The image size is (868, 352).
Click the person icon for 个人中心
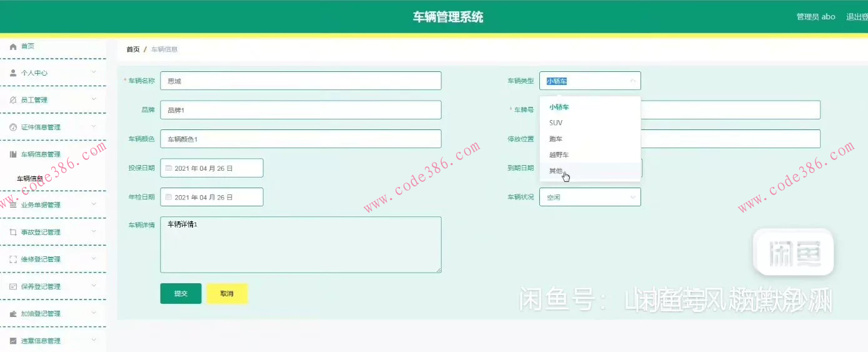13,73
